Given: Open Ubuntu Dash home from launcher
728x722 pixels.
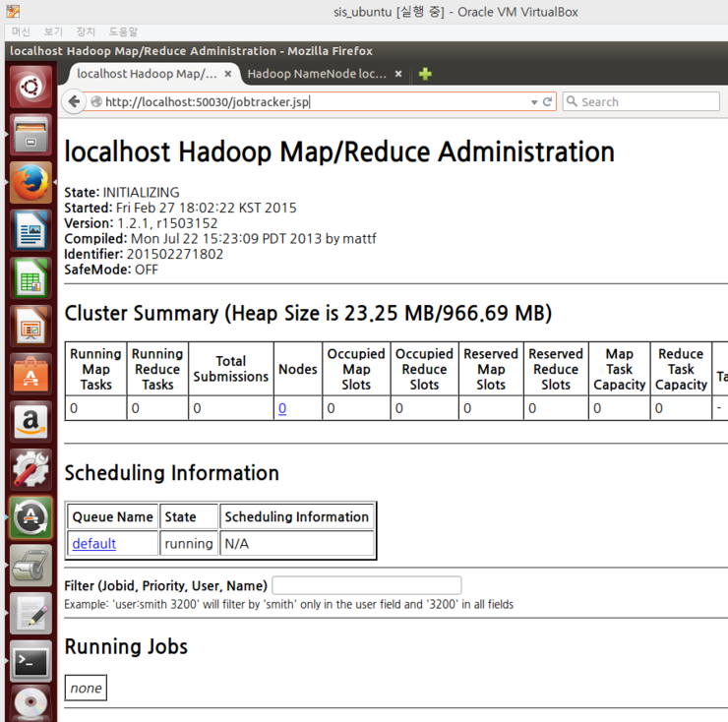Looking at the screenshot, I should (30, 87).
